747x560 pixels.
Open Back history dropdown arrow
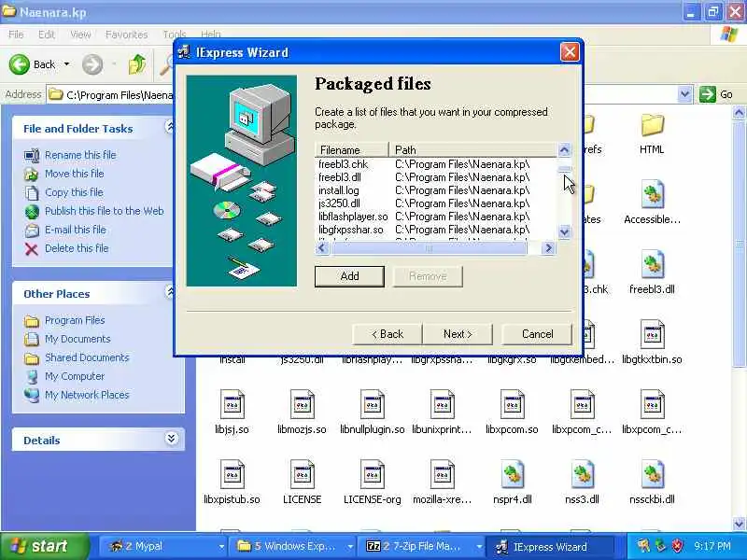[66, 64]
